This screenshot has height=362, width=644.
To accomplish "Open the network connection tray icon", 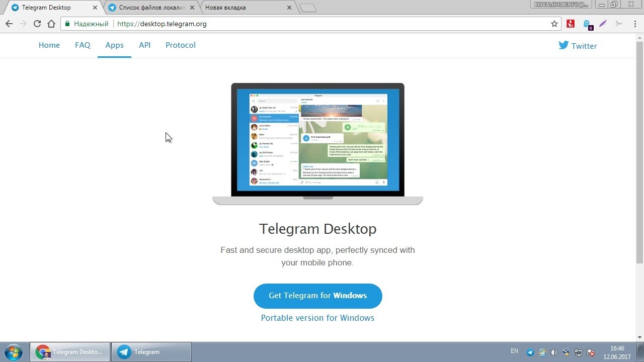I will coord(579,352).
